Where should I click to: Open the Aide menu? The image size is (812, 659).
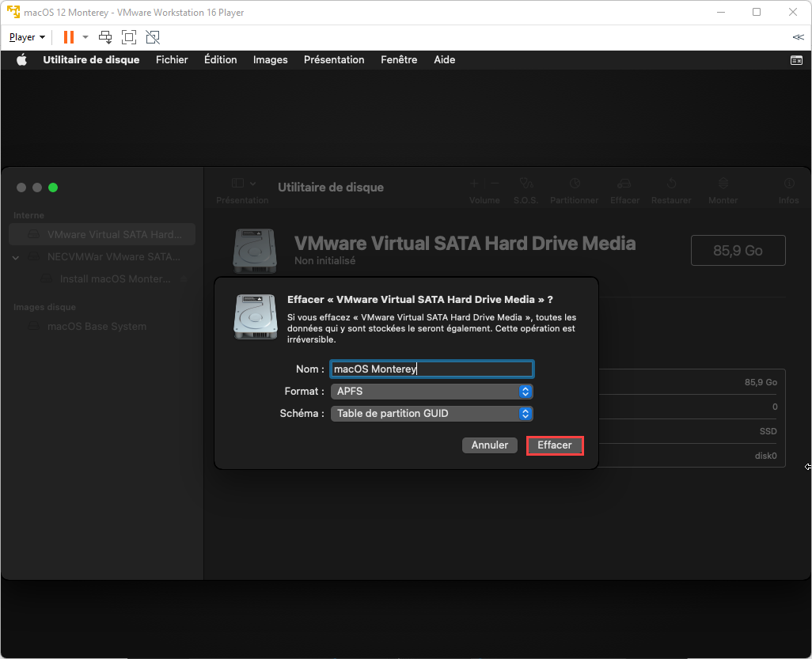[444, 59]
